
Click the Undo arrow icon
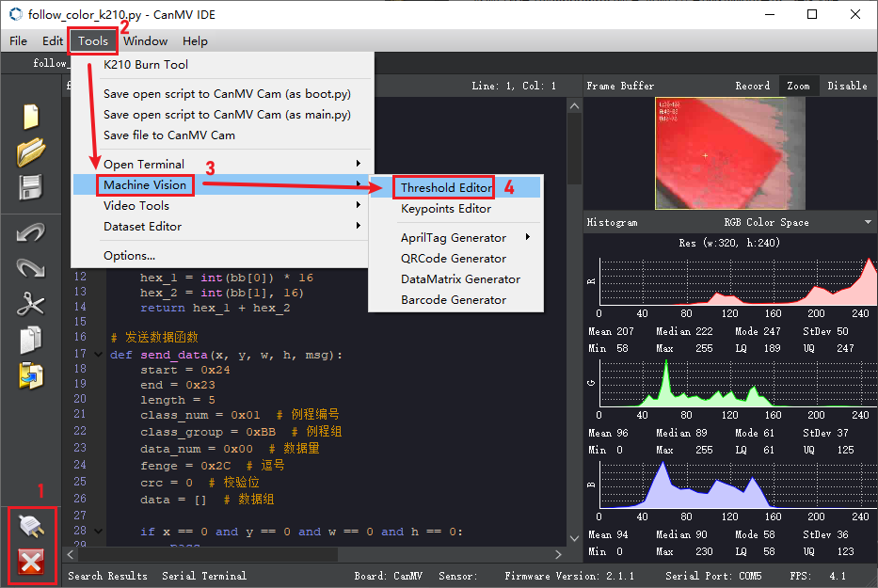(x=31, y=231)
